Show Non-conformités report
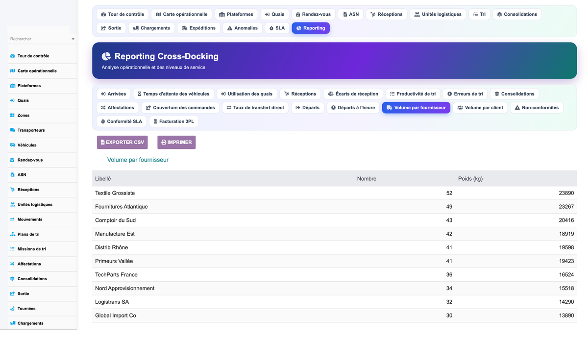Screen dimensions: 588x364 tap(537, 107)
